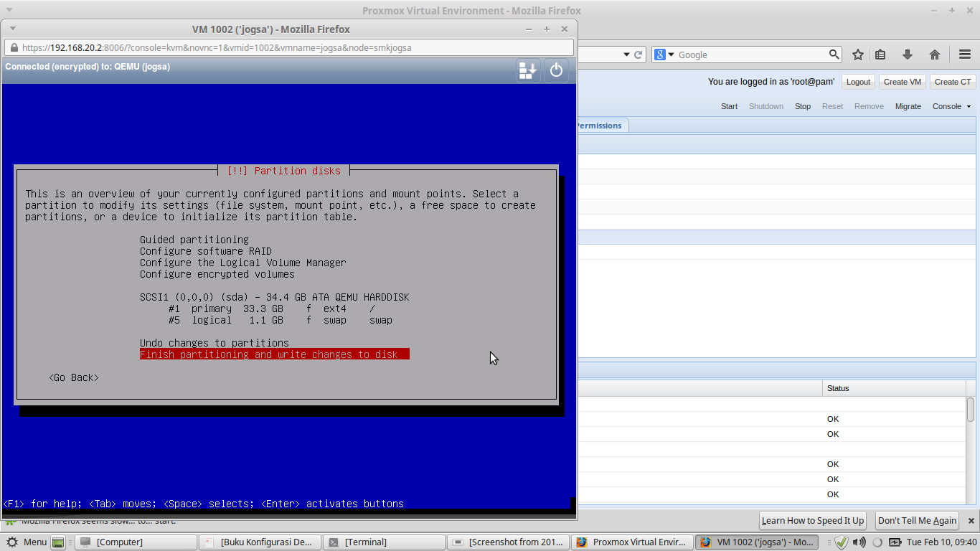980x551 pixels.
Task: Open the Menu button on the taskbar
Action: pos(27,542)
